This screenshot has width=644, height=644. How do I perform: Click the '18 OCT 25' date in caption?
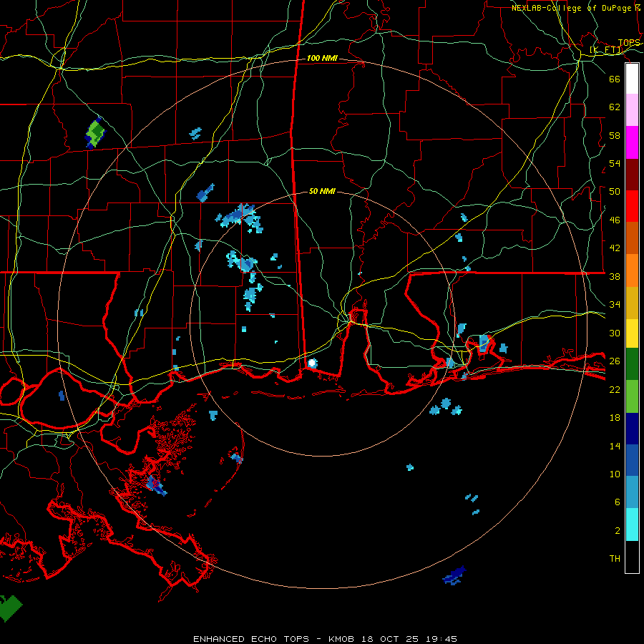(x=390, y=639)
